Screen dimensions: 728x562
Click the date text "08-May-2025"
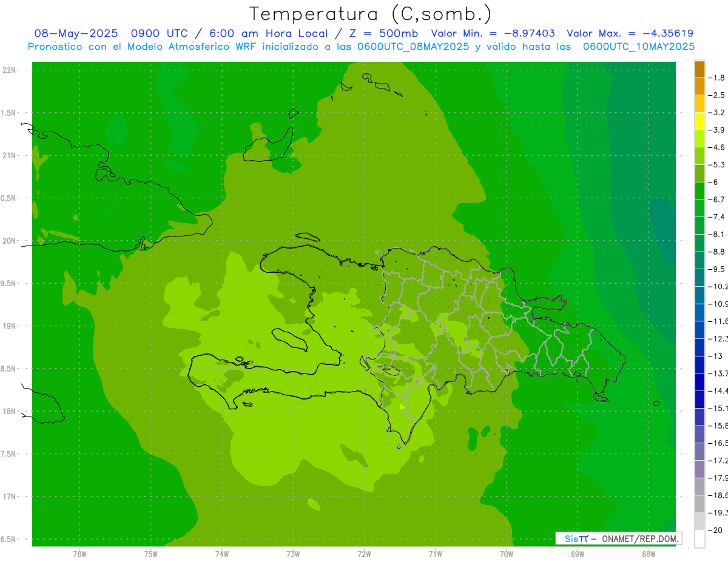click(76, 33)
